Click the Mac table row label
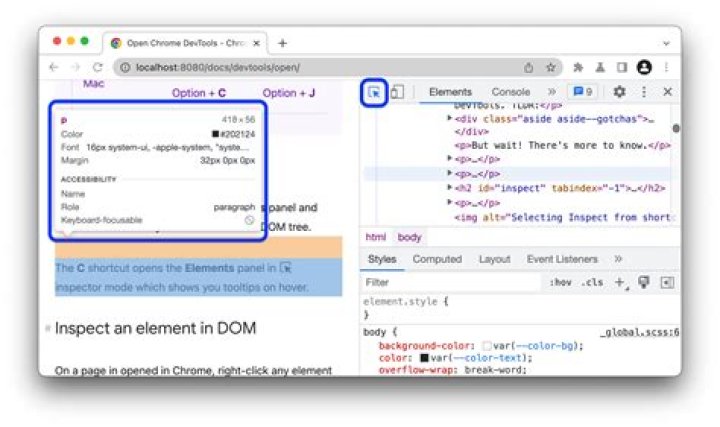 coord(94,84)
